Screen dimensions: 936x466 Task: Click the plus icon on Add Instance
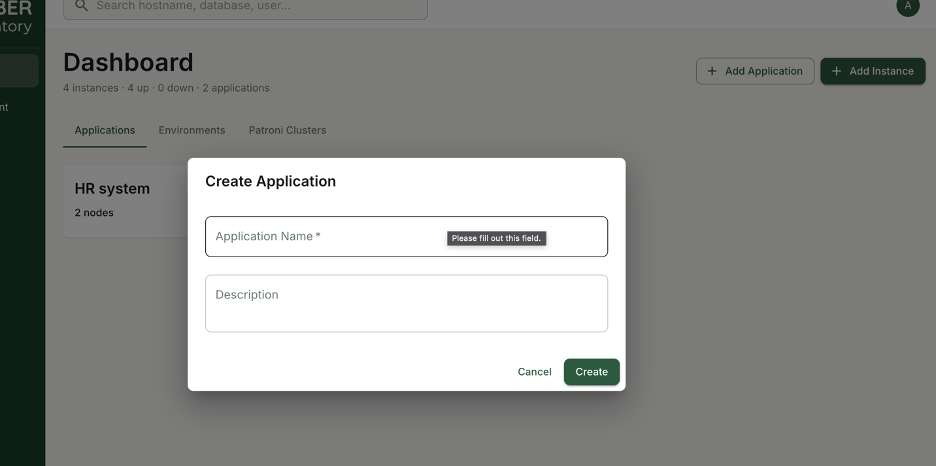point(836,71)
